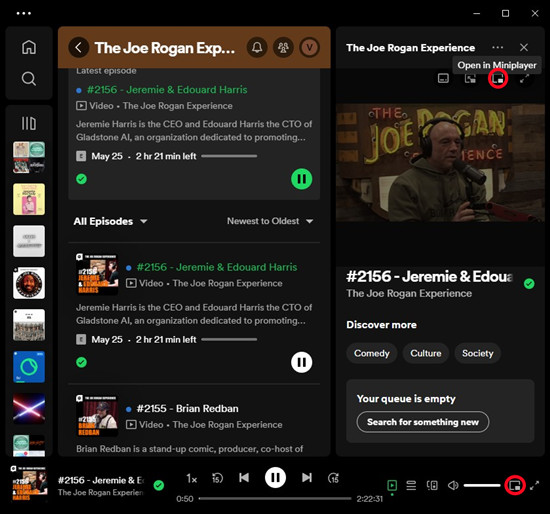Close the Now Playing side panel

click(524, 47)
